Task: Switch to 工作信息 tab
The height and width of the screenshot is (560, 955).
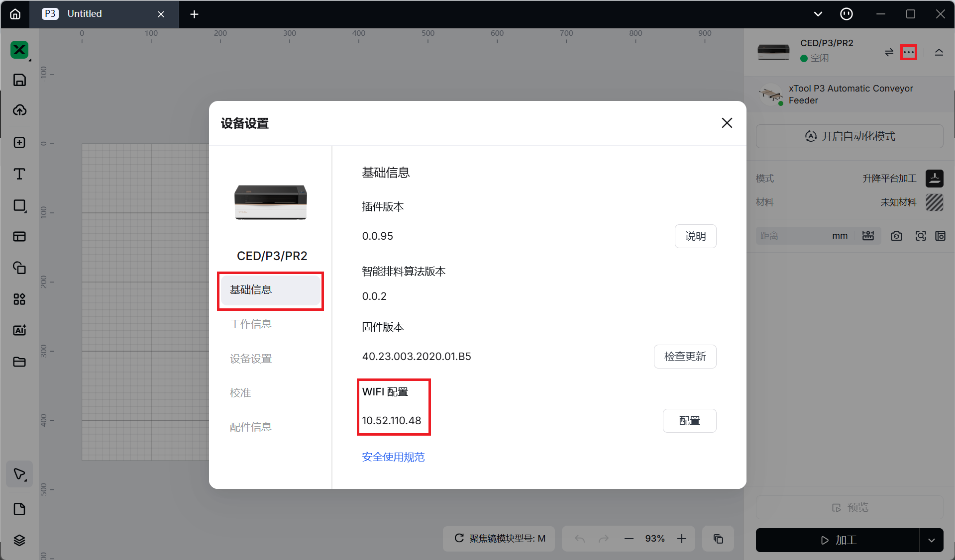Action: point(251,324)
